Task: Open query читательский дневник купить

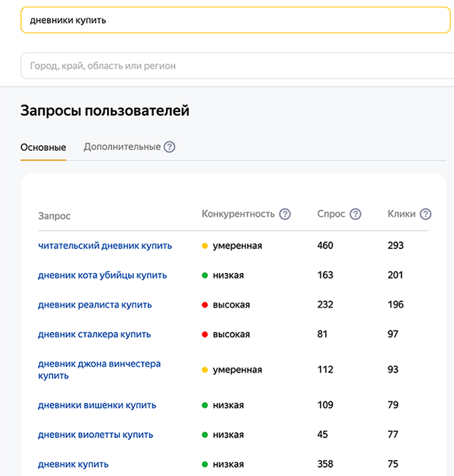Action: click(x=105, y=246)
